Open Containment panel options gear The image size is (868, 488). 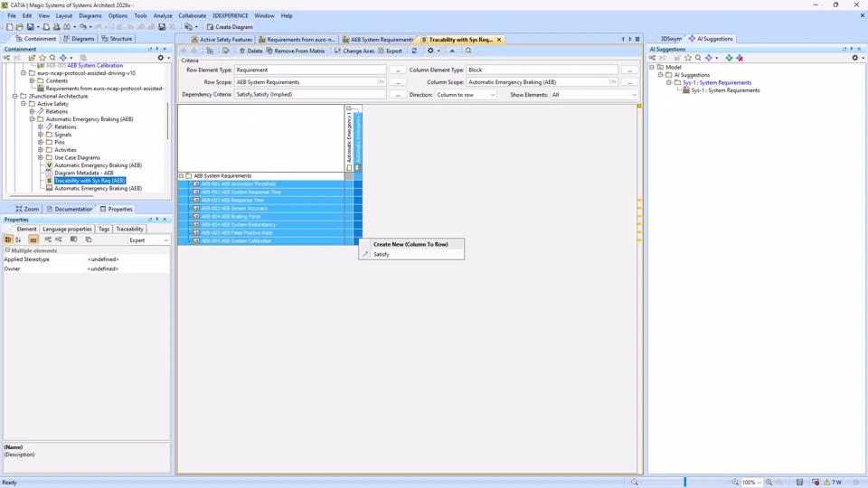161,58
